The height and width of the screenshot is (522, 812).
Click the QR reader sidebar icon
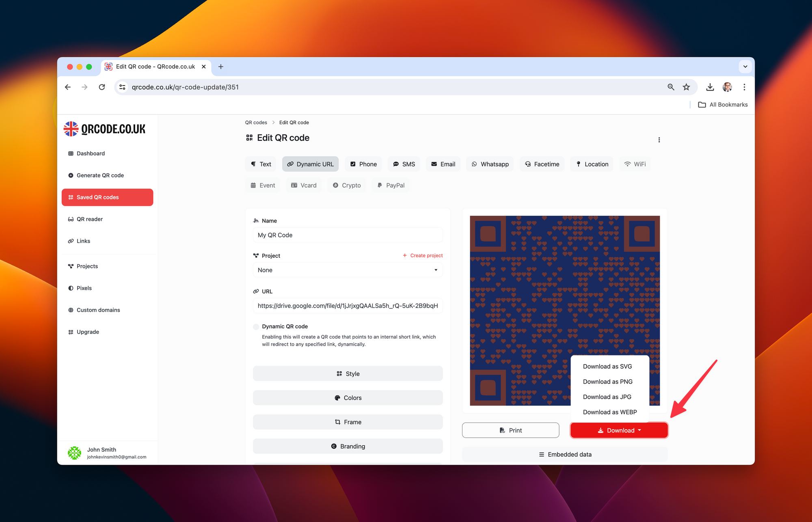click(x=70, y=219)
